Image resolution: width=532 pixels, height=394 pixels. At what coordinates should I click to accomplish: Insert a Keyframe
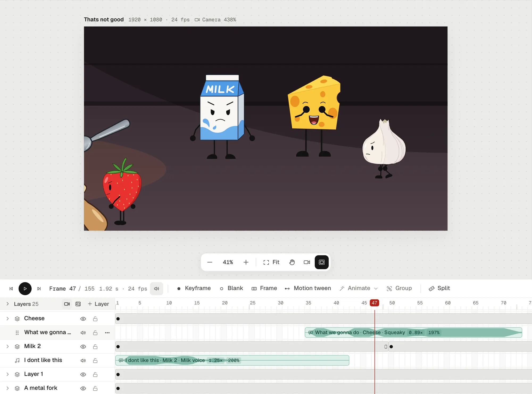point(194,288)
